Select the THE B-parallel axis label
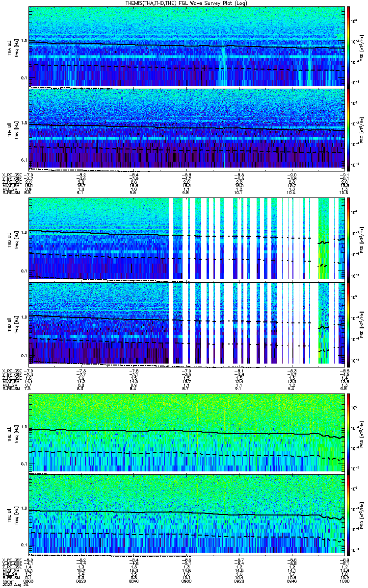368x588 pixels. tap(9, 516)
